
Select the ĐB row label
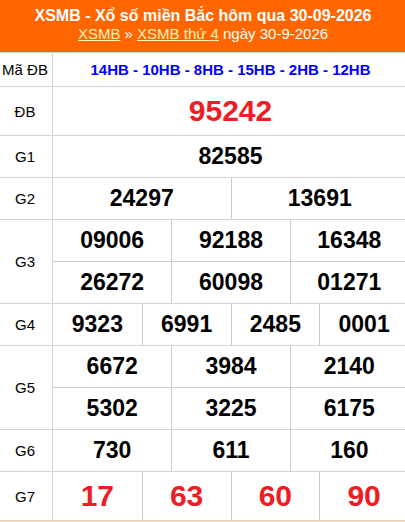click(x=25, y=112)
